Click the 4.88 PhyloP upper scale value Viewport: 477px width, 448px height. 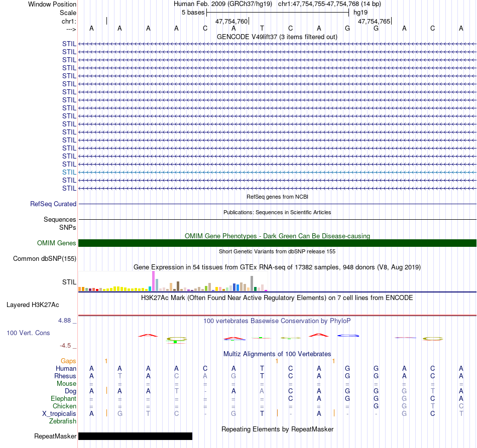[x=64, y=321]
